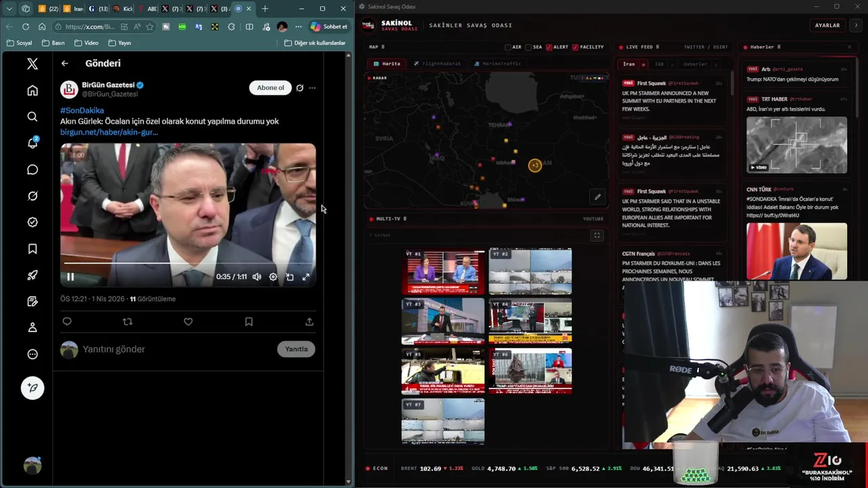Mute the tweet video audio
Viewport: 868px width, 488px height.
pos(257,277)
